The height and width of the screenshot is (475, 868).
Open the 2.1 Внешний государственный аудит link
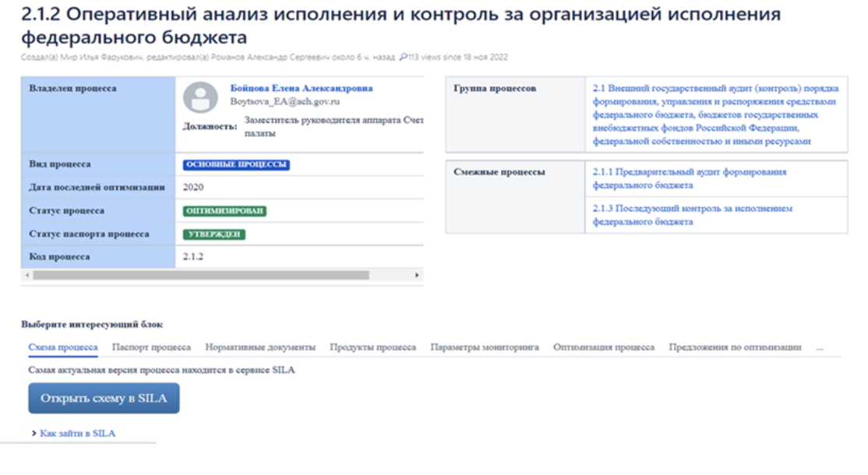tap(715, 114)
